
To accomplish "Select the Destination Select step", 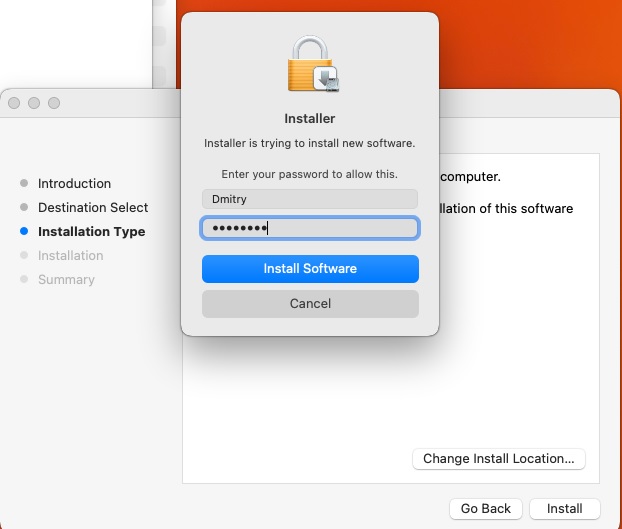I will (x=92, y=208).
